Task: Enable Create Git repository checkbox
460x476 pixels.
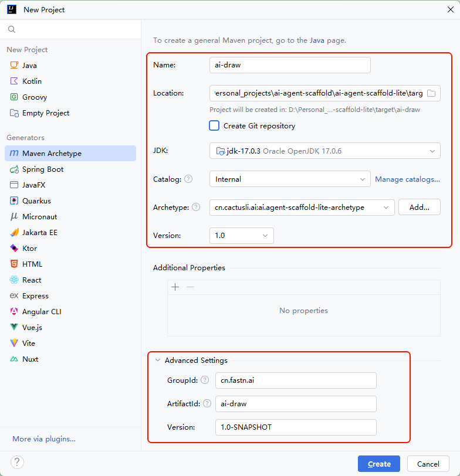Action: [214, 125]
